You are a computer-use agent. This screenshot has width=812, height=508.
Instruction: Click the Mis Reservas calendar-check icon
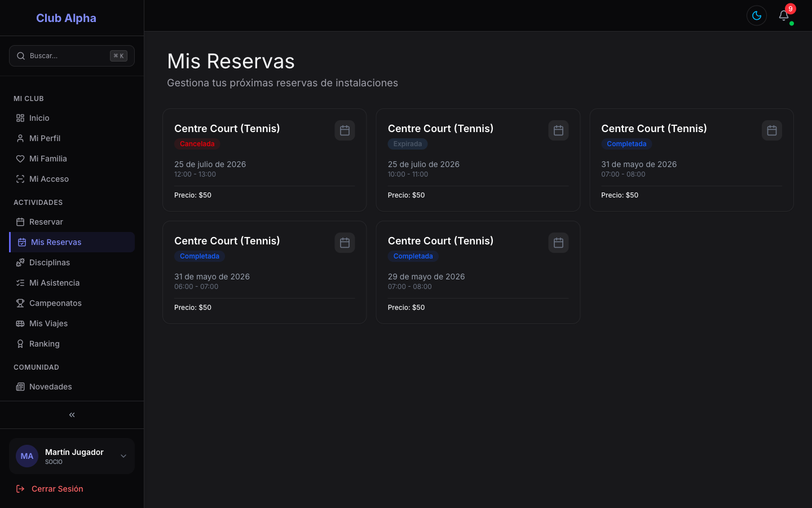pos(22,242)
